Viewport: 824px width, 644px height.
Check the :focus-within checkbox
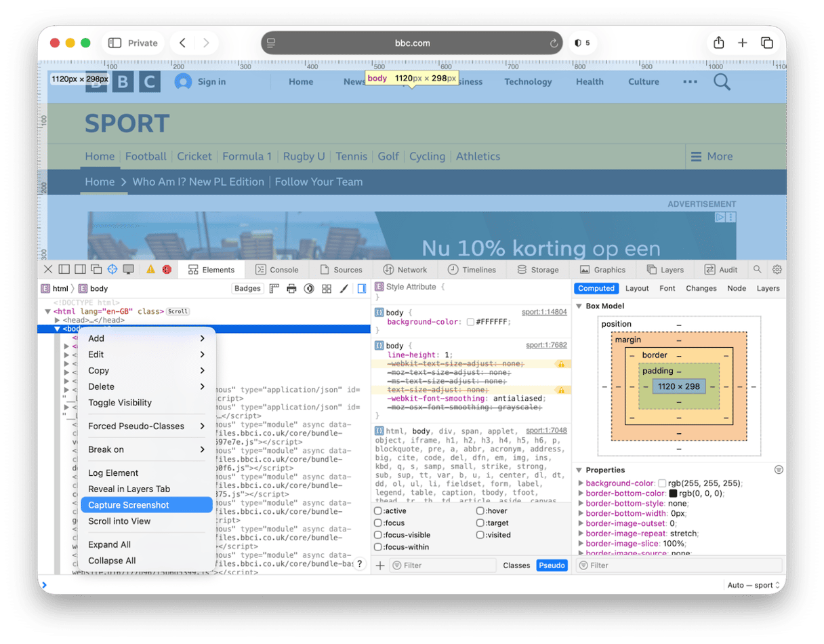(378, 547)
